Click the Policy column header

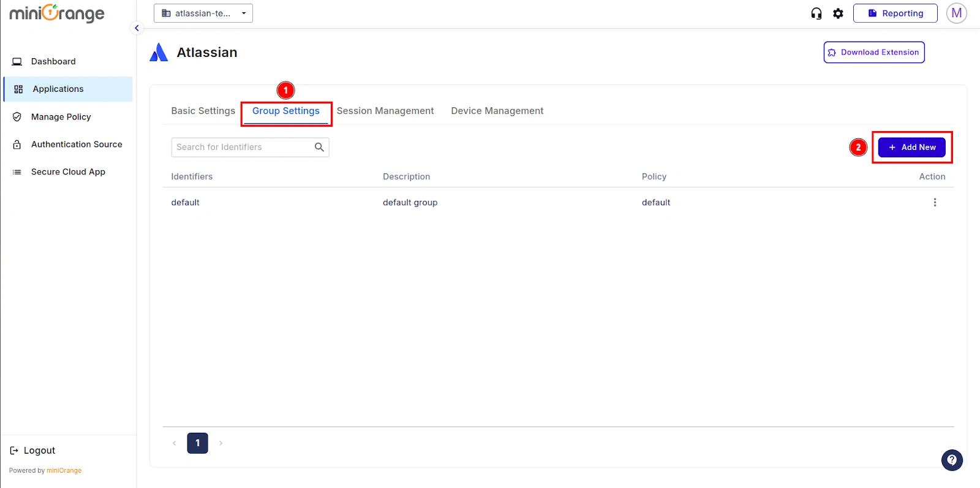[654, 176]
